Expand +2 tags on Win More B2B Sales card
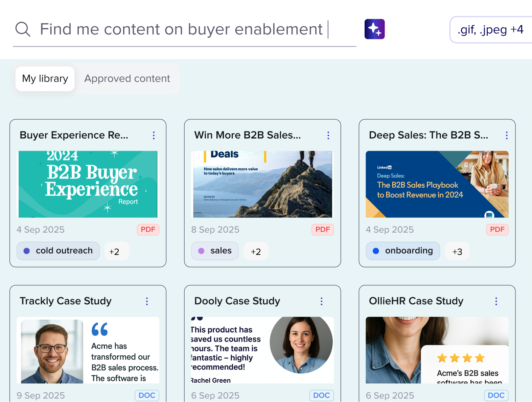Screen dimensions: 532x402 256,251
